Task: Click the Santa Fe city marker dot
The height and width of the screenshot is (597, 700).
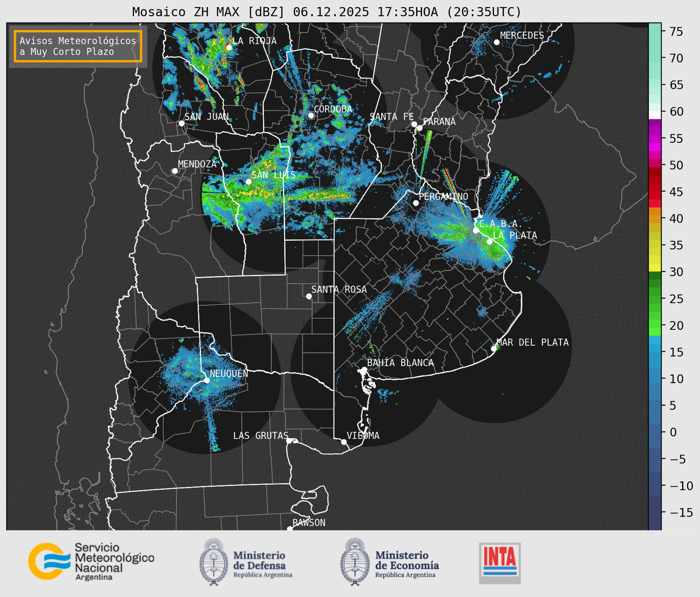Action: pos(414,124)
